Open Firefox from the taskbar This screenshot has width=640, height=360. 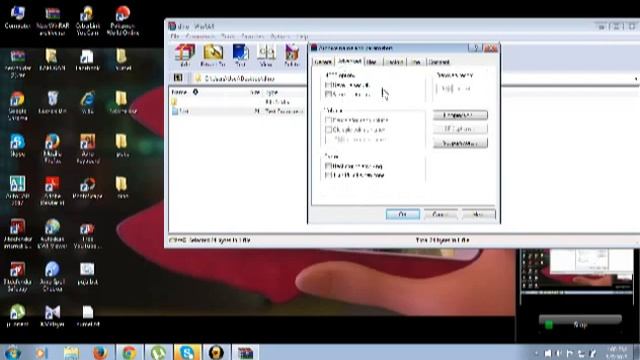coord(100,352)
